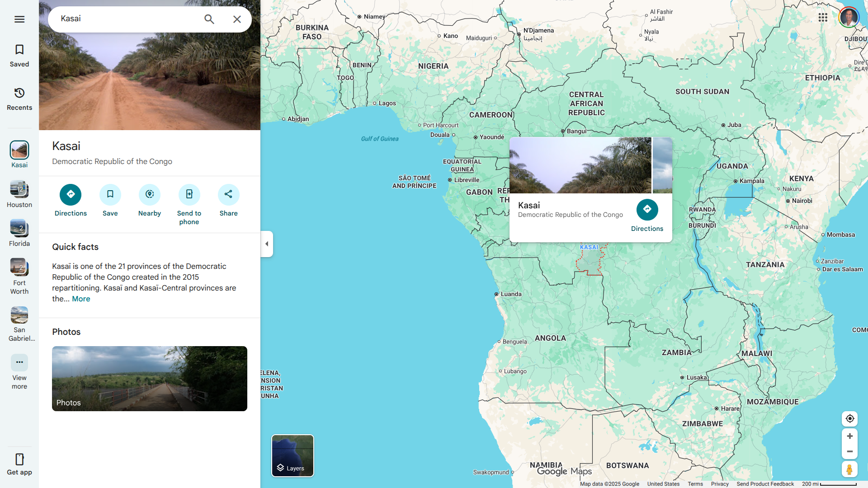
Task: Save Kasai to your lists
Action: click(x=110, y=194)
